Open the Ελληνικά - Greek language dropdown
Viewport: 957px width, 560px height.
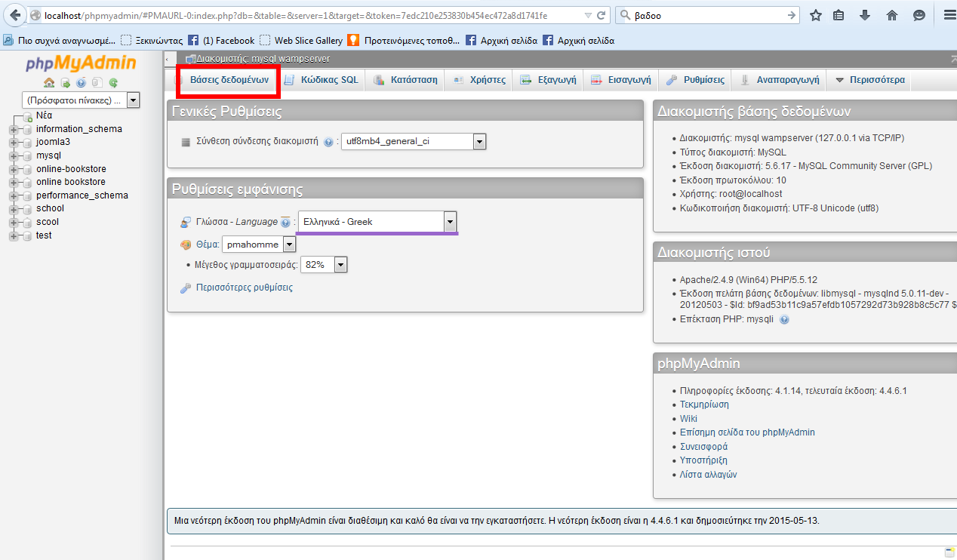coord(377,222)
